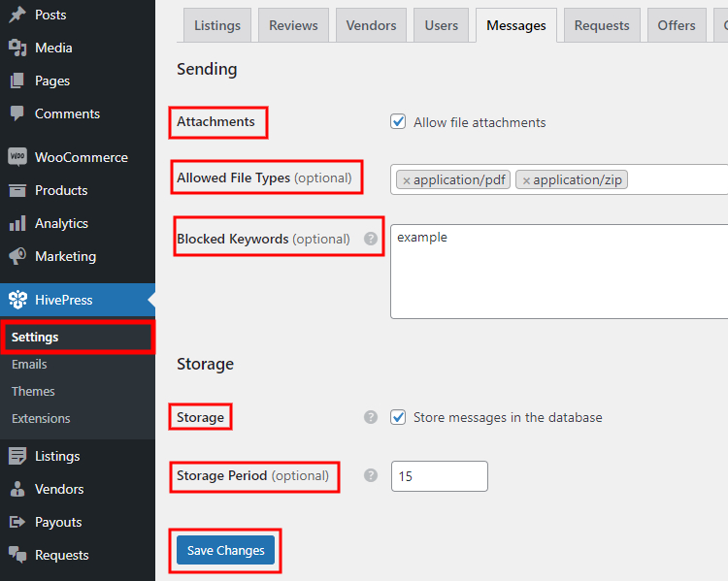
Task: Click the Storage Period label text
Action: [252, 476]
